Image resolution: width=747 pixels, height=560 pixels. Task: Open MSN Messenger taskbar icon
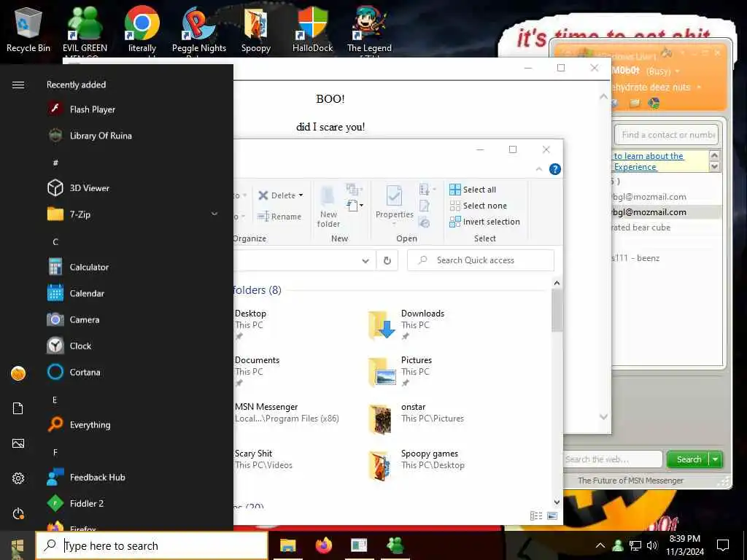(395, 545)
